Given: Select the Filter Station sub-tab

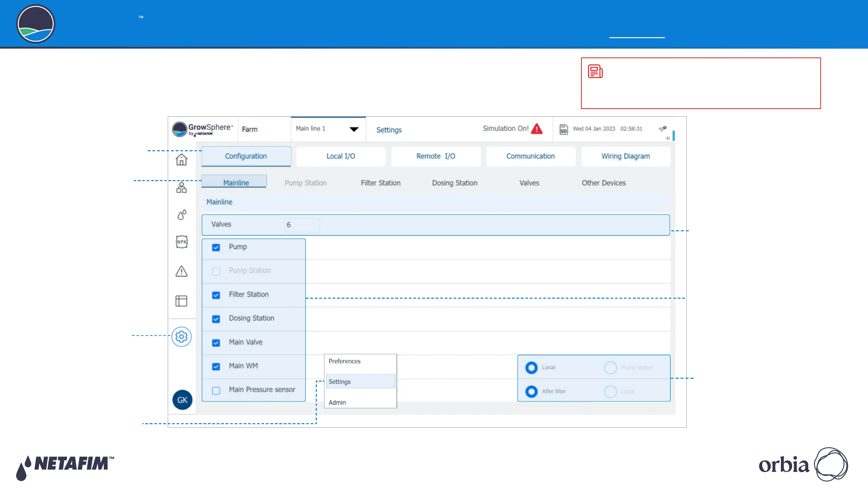Looking at the screenshot, I should (380, 183).
